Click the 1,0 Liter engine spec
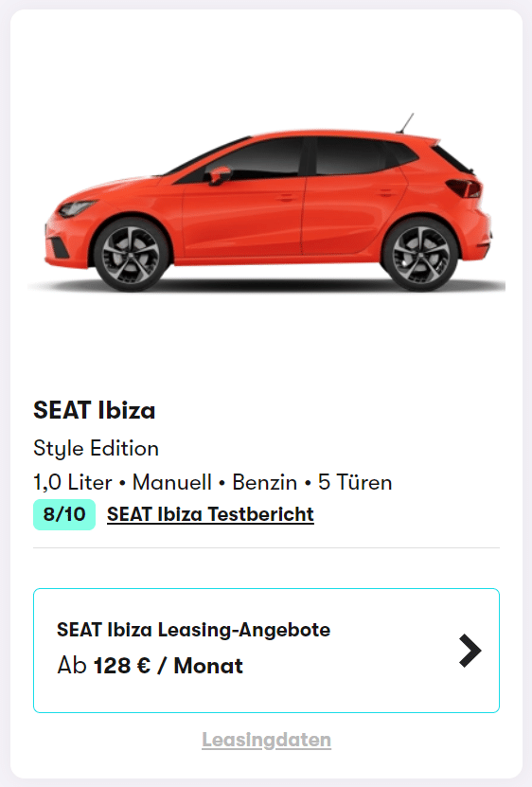This screenshot has width=532, height=787. tap(73, 482)
